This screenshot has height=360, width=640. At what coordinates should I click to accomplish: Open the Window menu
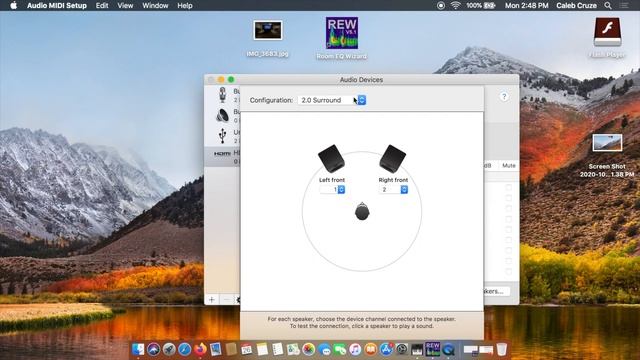(x=155, y=6)
